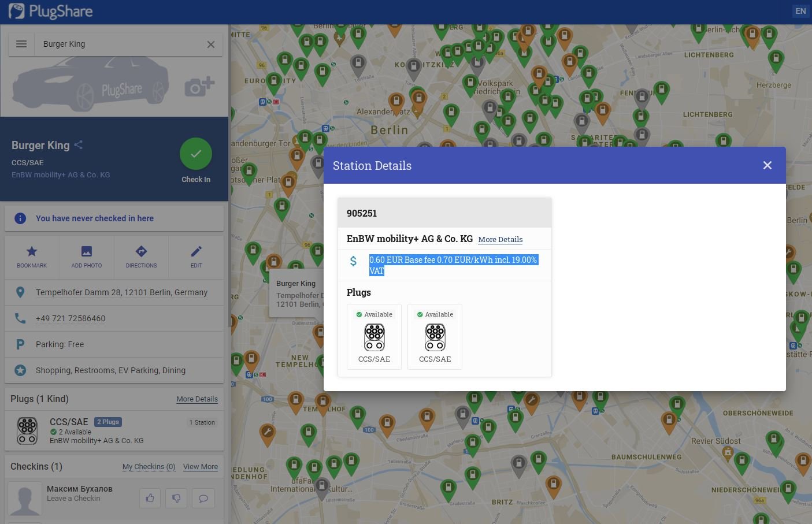Click the amenities star icon
This screenshot has height=524, width=812.
(x=20, y=370)
